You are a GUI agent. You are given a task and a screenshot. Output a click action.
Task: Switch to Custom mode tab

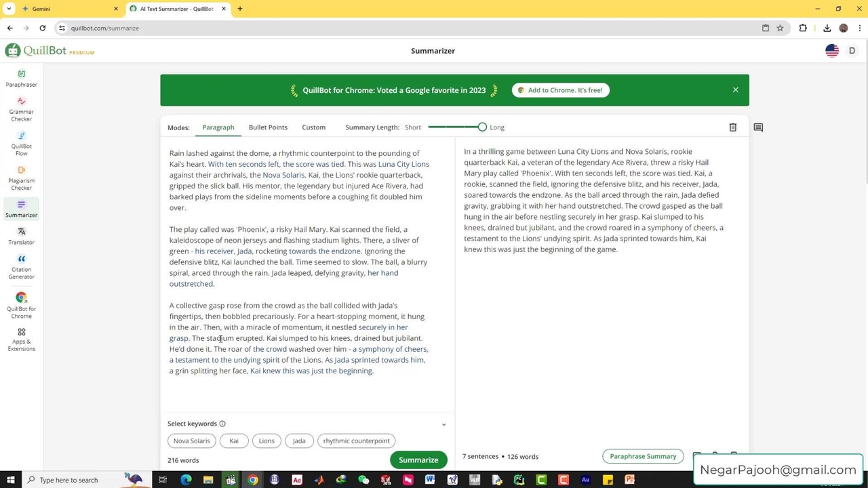(313, 127)
